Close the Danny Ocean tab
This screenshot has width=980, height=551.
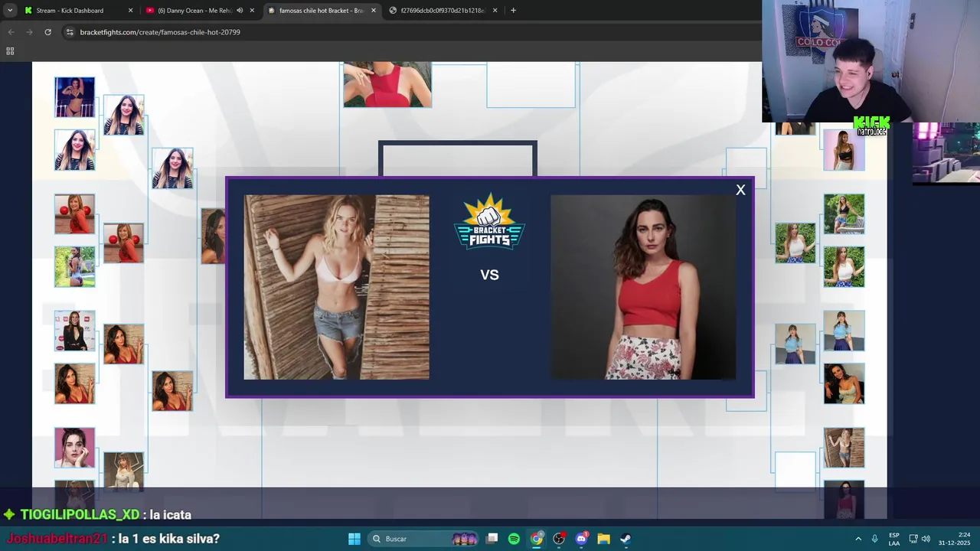click(x=252, y=11)
